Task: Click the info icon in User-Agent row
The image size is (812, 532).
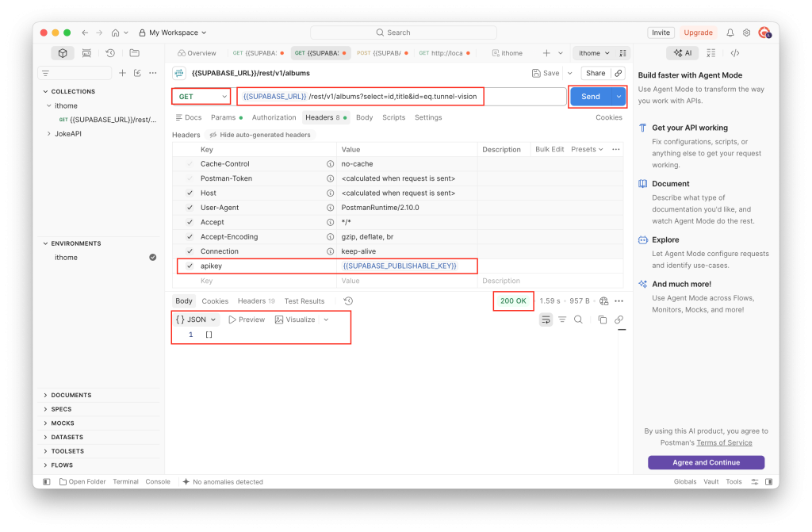Action: pyautogui.click(x=330, y=208)
